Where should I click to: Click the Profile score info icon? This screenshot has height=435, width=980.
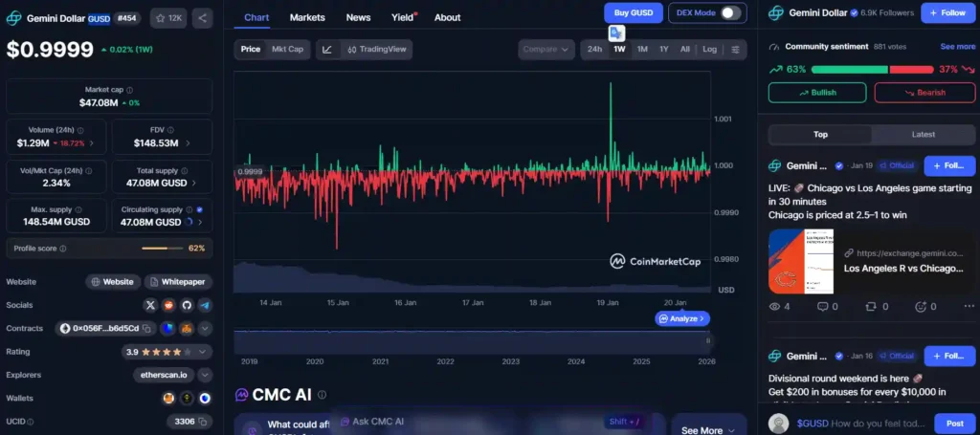pyautogui.click(x=62, y=249)
